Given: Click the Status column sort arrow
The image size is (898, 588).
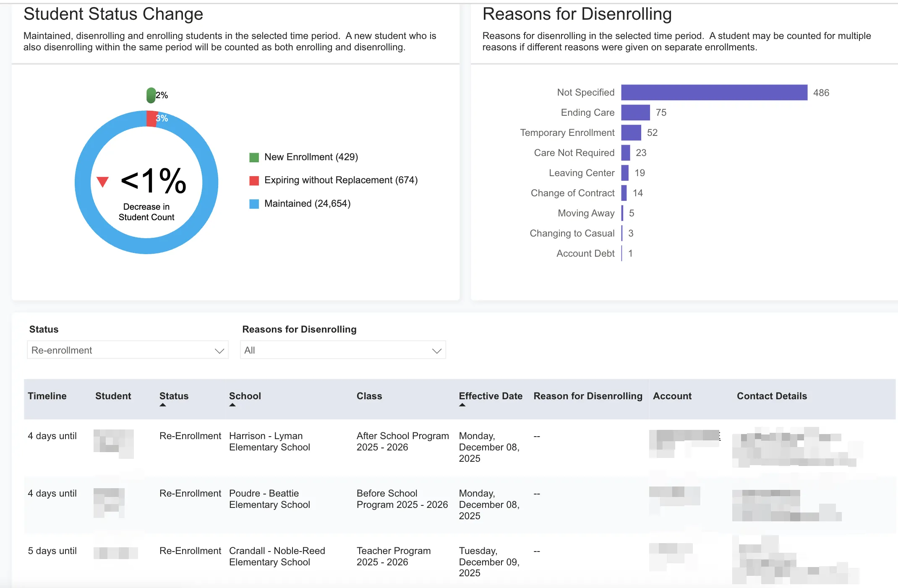Looking at the screenshot, I should pyautogui.click(x=163, y=405).
